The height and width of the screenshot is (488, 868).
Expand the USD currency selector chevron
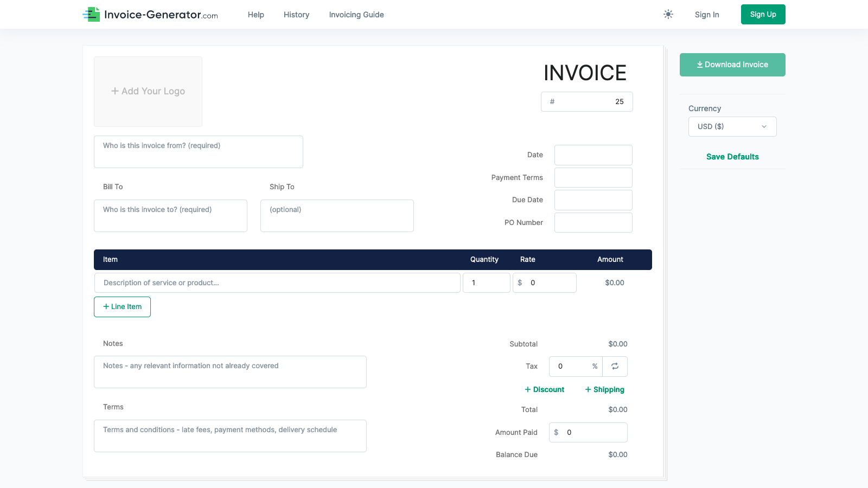click(x=764, y=126)
